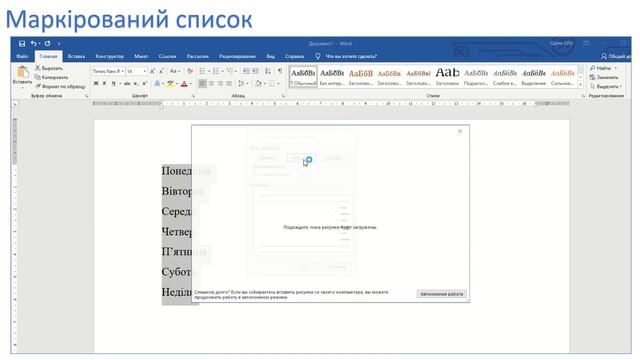
Task: Close the loading pictures dialog
Action: pyautogui.click(x=460, y=131)
